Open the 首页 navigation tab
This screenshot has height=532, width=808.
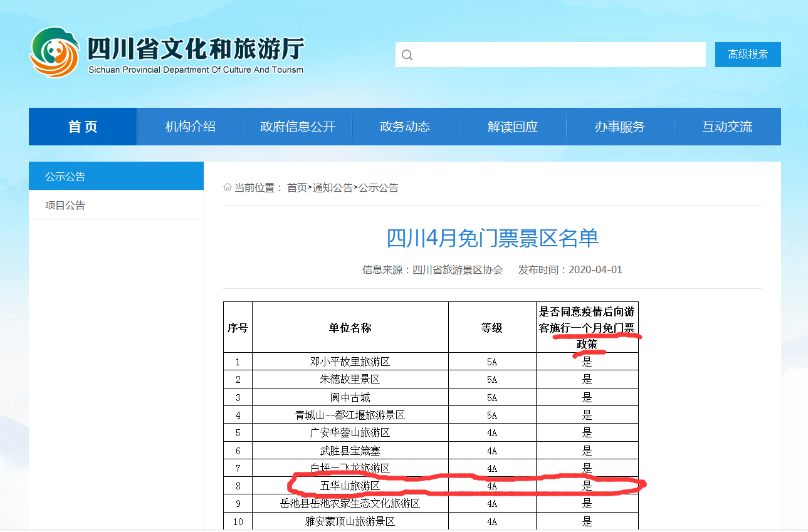point(83,127)
